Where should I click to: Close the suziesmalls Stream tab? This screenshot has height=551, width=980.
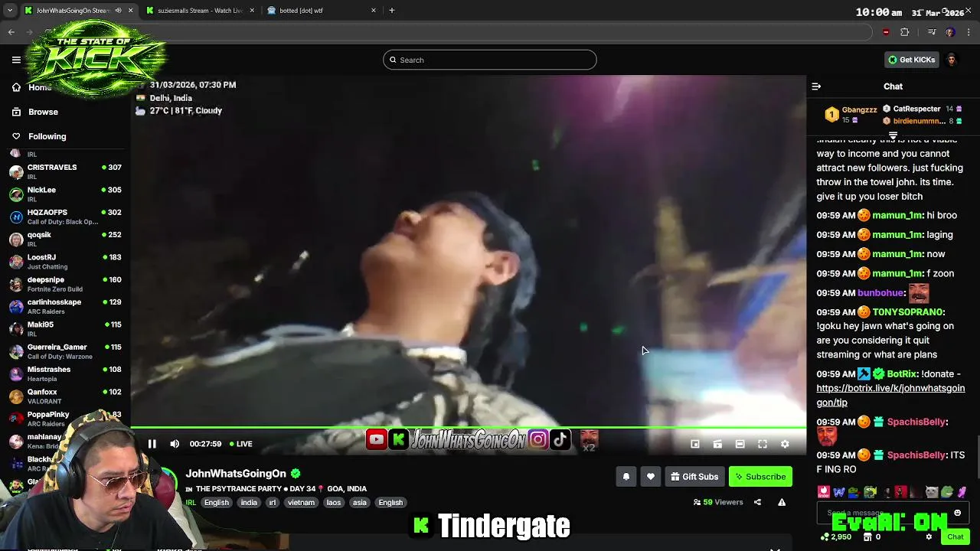coord(252,11)
